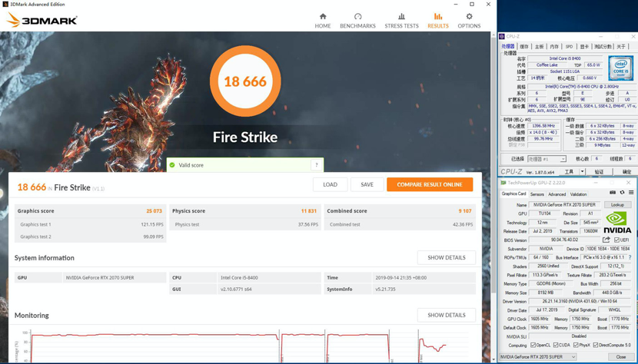Open the 处理器 #1 selection dropdown in CPU-Z
The width and height of the screenshot is (638, 364).
[x=547, y=159]
